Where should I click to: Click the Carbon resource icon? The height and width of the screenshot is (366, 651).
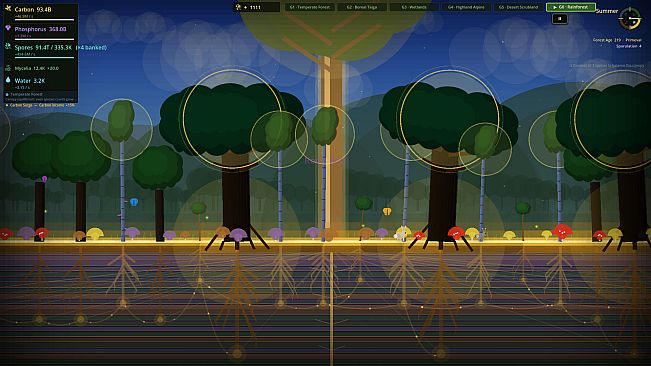[8, 8]
